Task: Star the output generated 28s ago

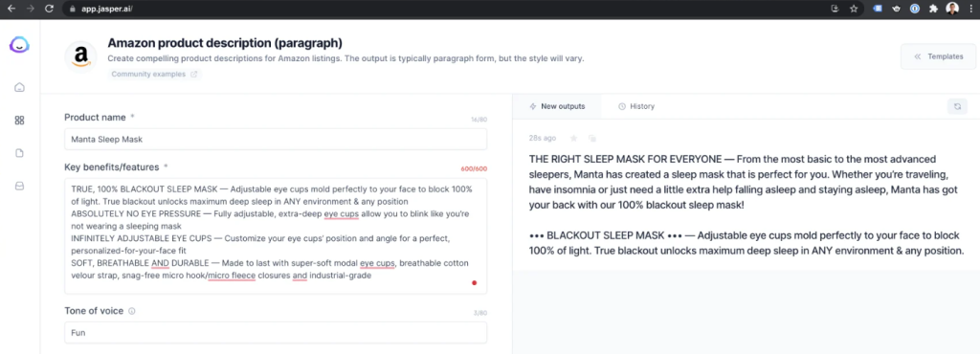Action: (x=573, y=138)
